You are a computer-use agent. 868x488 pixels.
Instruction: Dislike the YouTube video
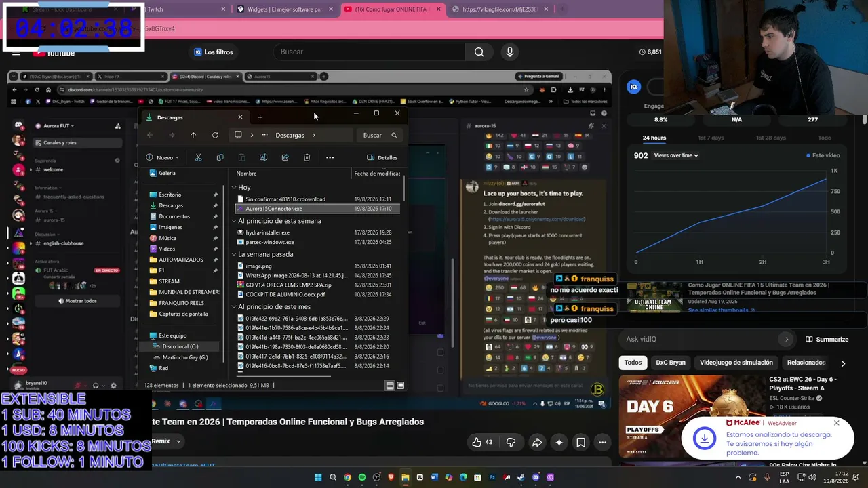[511, 443]
